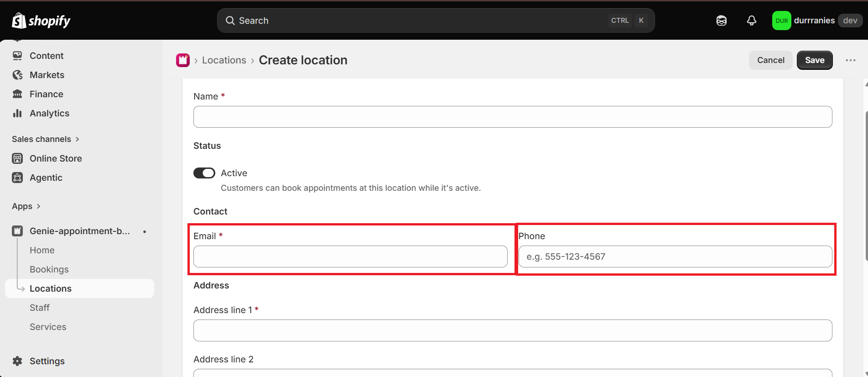Click the Settings gear icon

pos(17,361)
